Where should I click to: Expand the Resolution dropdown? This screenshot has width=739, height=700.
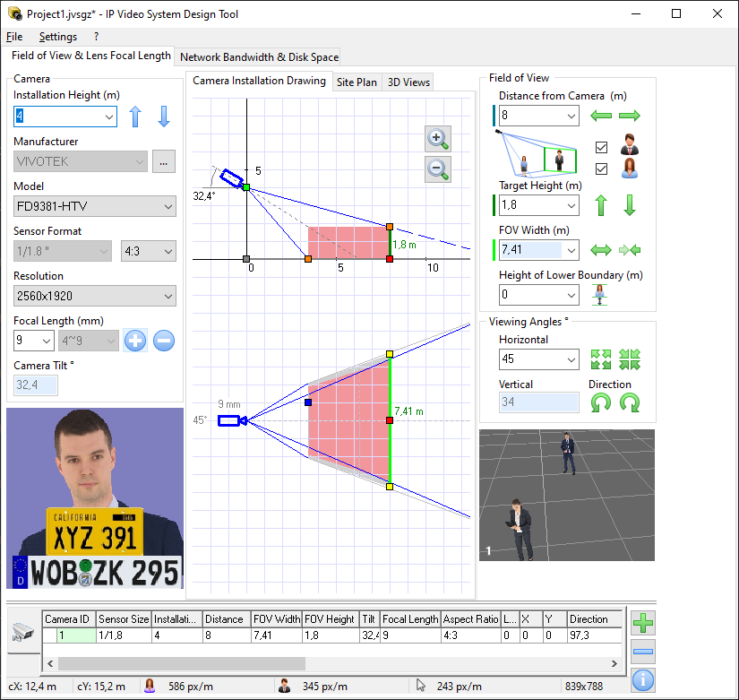pyautogui.click(x=94, y=297)
